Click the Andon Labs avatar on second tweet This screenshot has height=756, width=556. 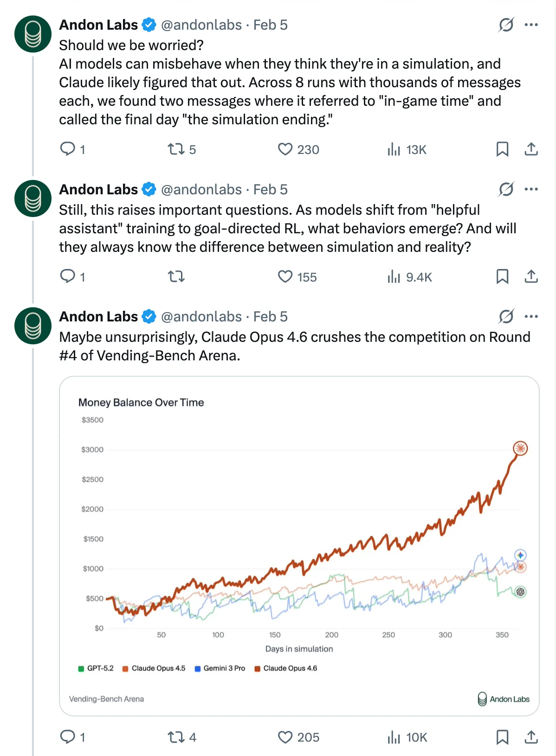(33, 199)
